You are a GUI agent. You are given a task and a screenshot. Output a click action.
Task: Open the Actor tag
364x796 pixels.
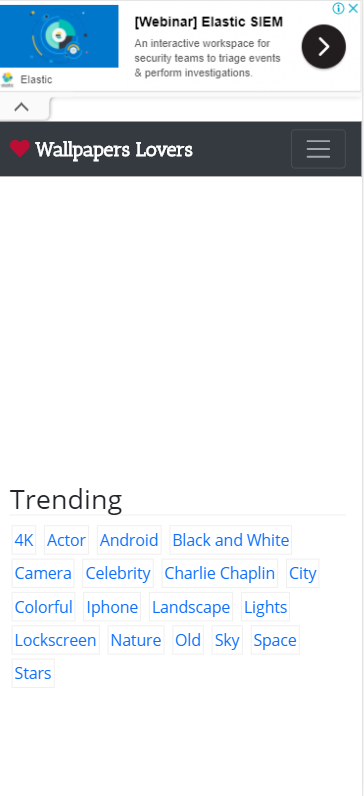[x=67, y=540]
